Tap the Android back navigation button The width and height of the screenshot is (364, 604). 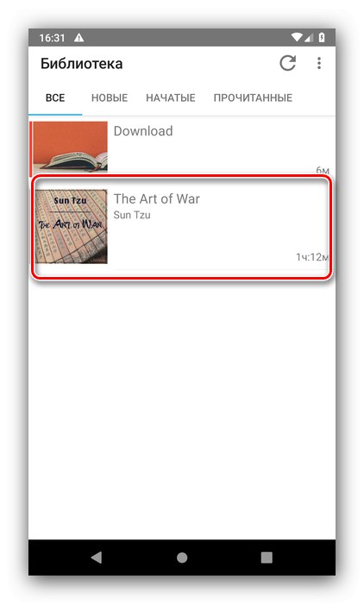tap(97, 557)
